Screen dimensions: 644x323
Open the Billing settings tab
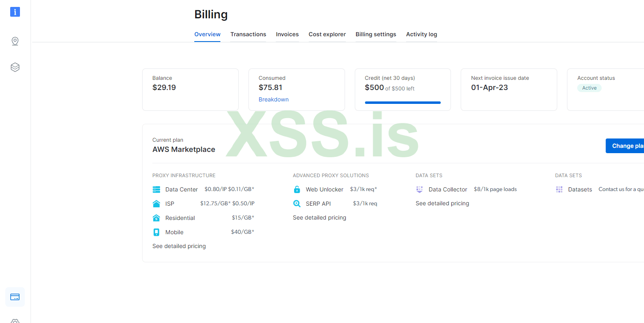tap(376, 34)
